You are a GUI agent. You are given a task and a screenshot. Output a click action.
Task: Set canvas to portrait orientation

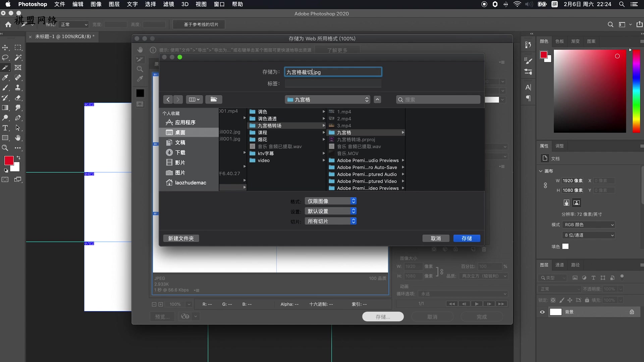[x=567, y=203]
